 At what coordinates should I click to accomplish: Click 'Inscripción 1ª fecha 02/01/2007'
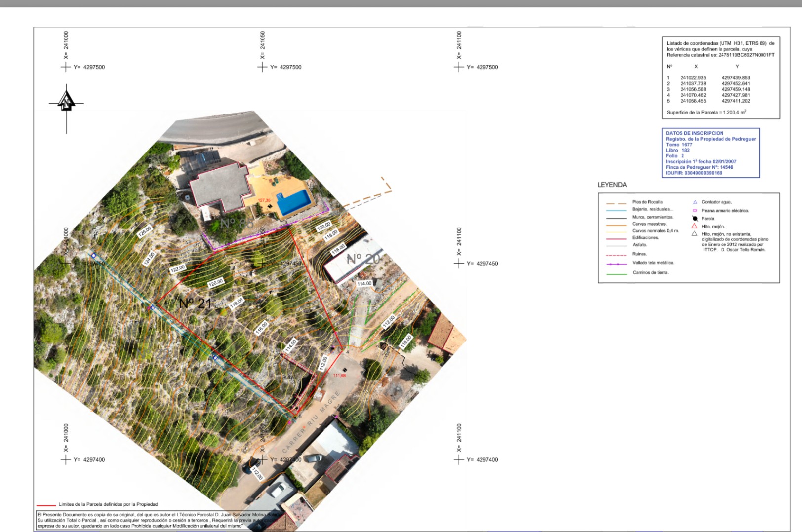(701, 162)
